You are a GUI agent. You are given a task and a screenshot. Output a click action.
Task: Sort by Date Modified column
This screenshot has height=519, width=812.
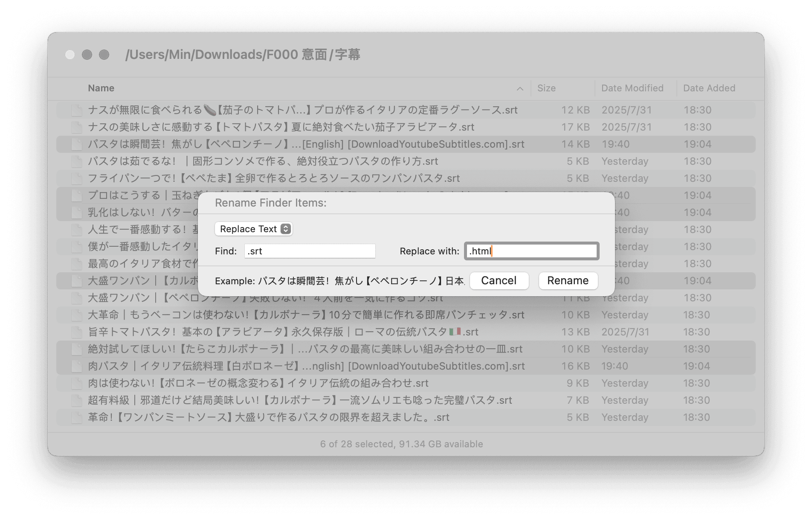click(632, 88)
